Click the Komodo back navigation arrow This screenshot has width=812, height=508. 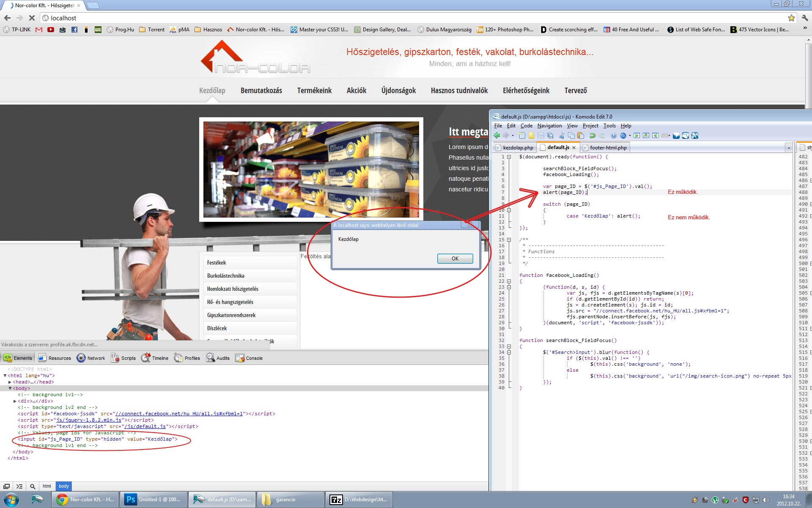pyautogui.click(x=497, y=135)
